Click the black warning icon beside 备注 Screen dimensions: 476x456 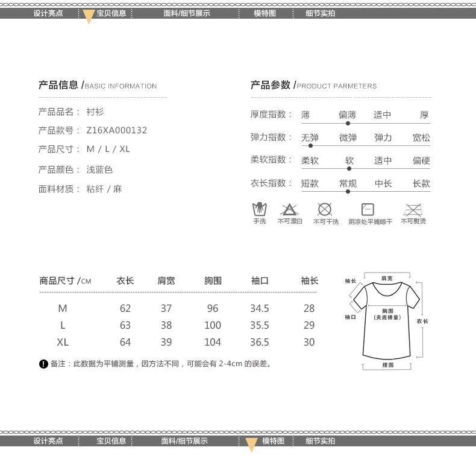point(43,364)
